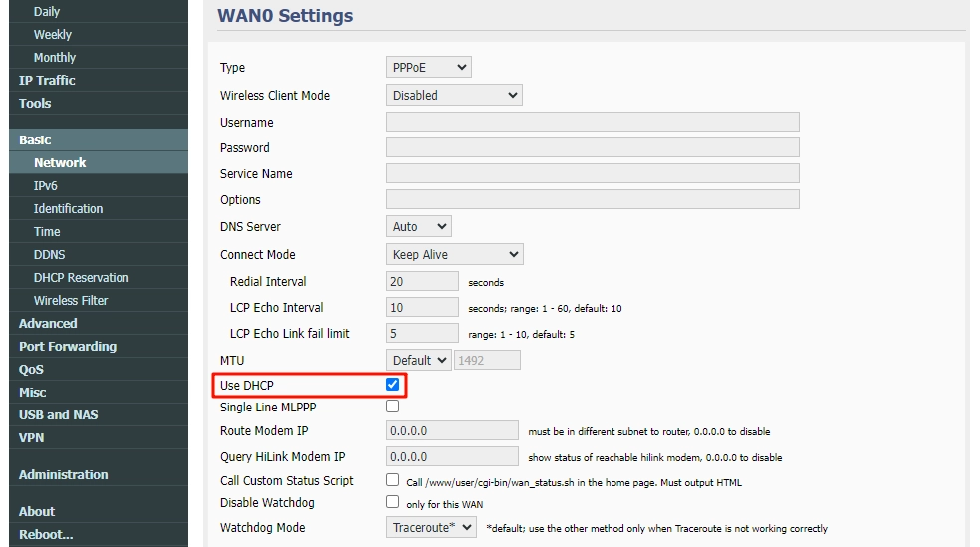Change Connect Mode from Keep Alive
This screenshot has width=980, height=547.
coord(453,255)
